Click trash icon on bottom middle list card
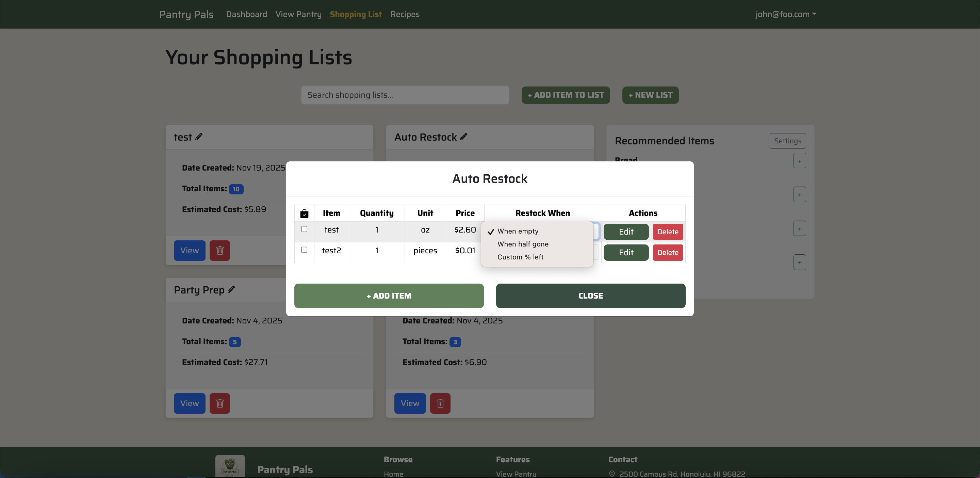 440,403
